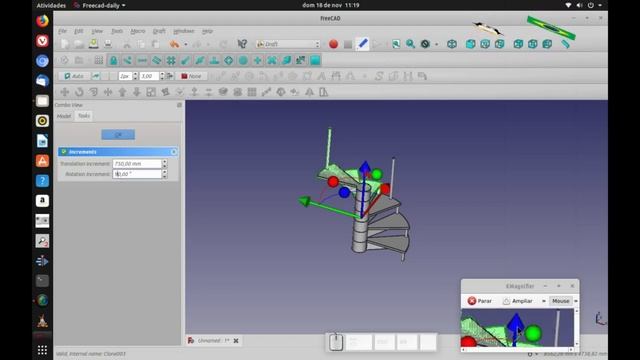This screenshot has width=640, height=360.
Task: Toggle construction mode button beside Auto
Action: pos(96,76)
